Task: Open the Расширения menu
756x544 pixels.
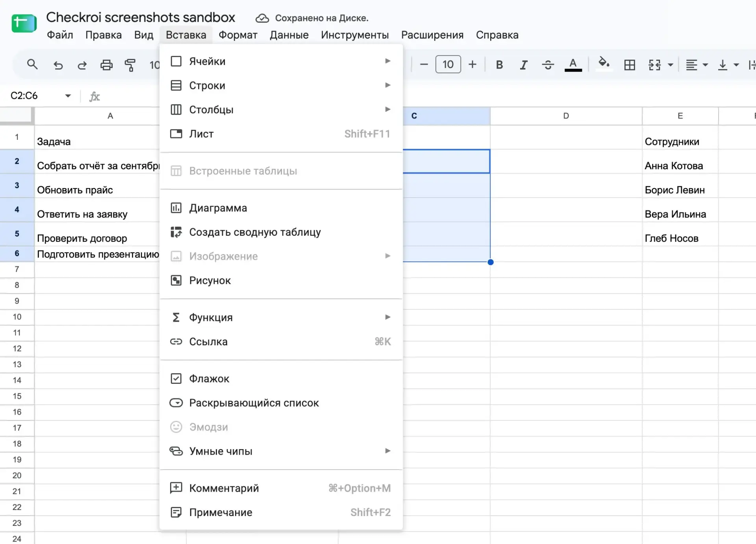Action: [x=432, y=35]
